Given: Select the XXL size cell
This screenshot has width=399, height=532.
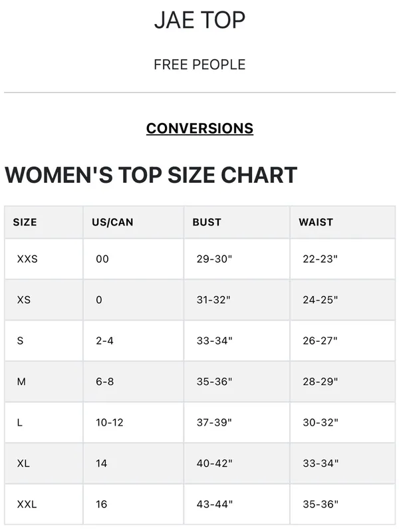Looking at the screenshot, I should (x=27, y=504).
